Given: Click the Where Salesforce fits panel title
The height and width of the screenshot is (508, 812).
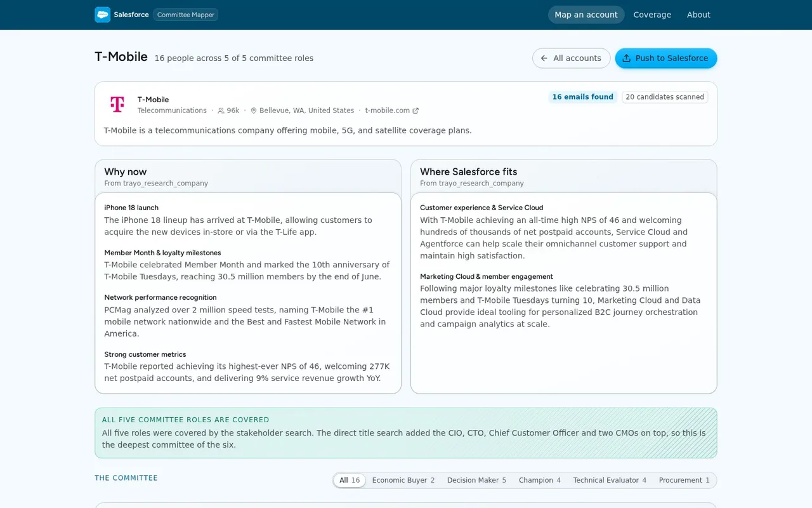Looking at the screenshot, I should (469, 171).
